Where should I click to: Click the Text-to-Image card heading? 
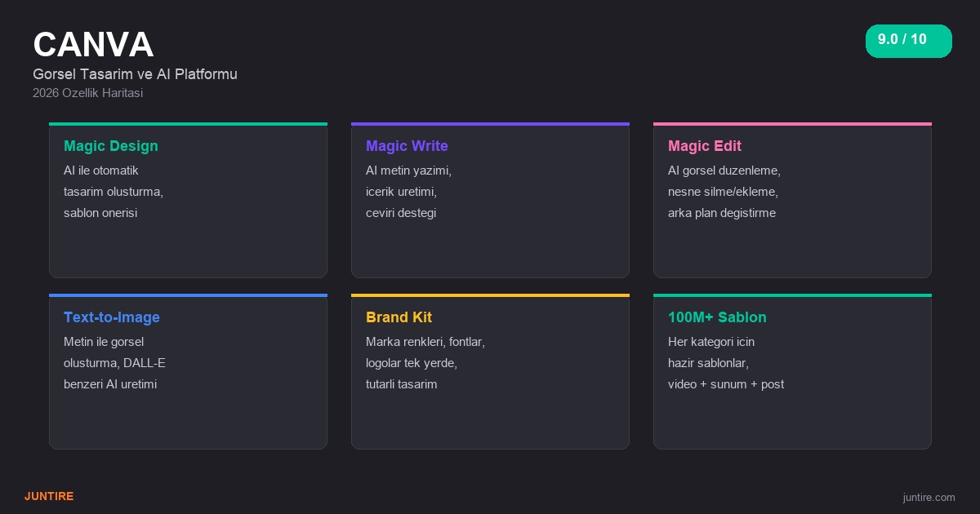point(112,317)
